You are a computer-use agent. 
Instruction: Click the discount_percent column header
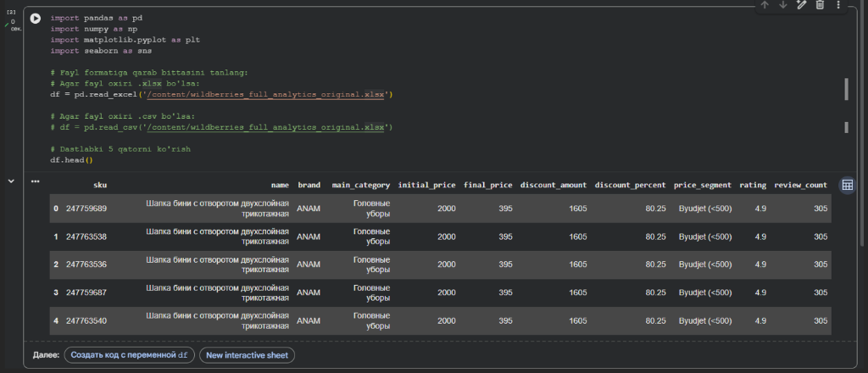click(x=631, y=186)
